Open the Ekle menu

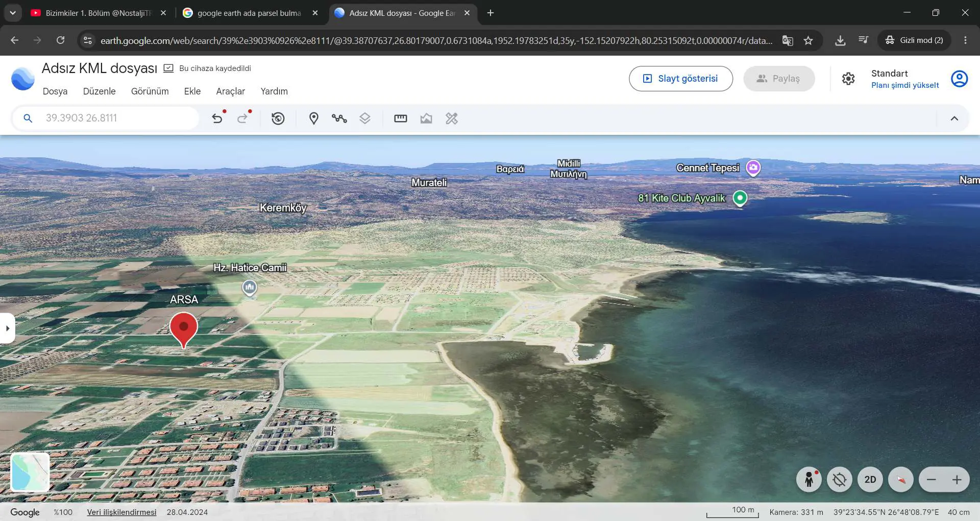(192, 91)
